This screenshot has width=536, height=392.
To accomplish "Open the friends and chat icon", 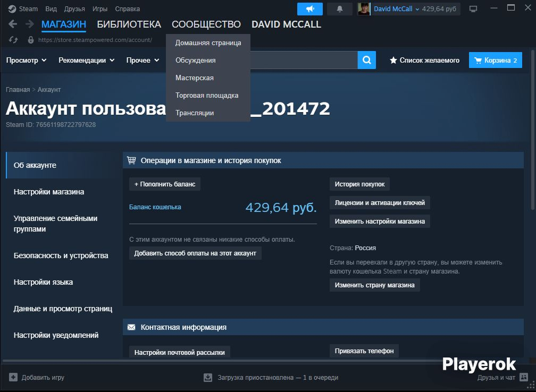I will click(524, 377).
